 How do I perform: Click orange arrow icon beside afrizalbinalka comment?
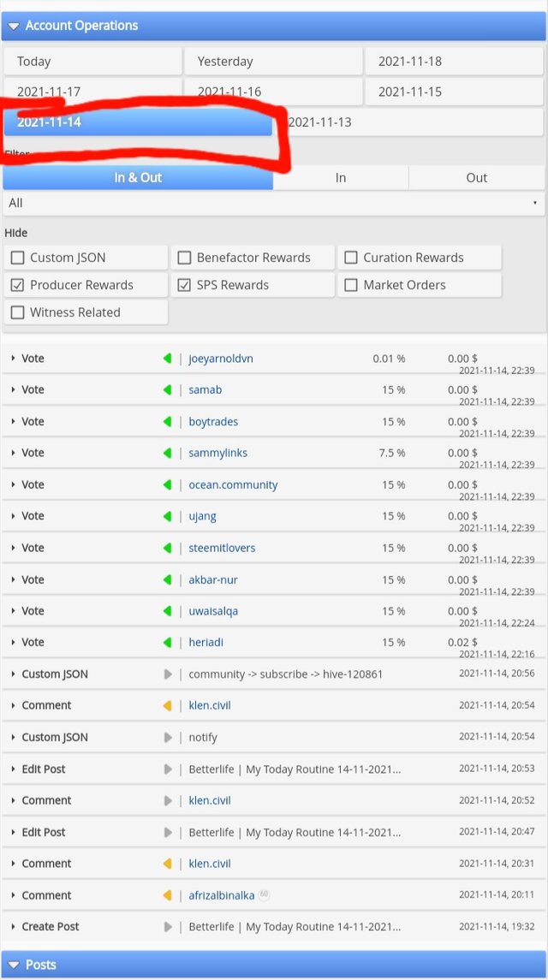coord(168,895)
